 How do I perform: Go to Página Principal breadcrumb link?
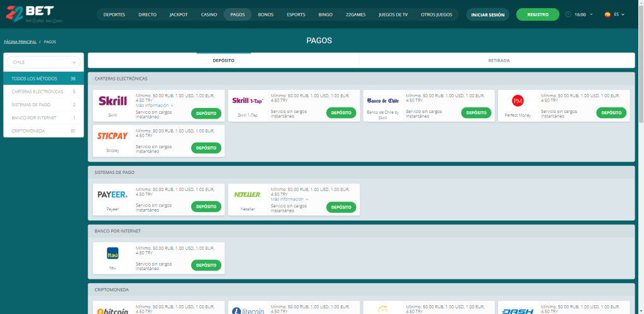pyautogui.click(x=21, y=41)
